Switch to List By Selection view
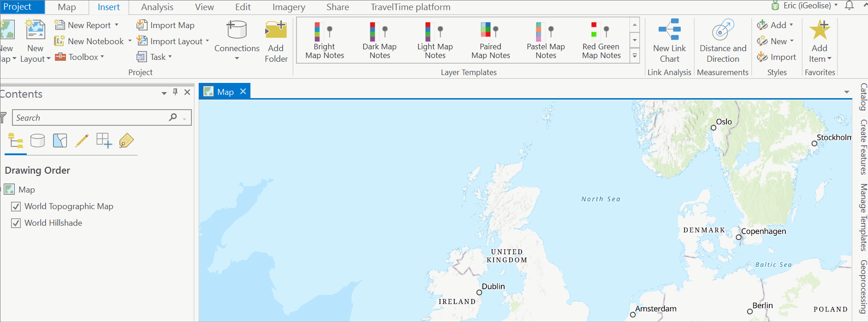Viewport: 868px width, 322px height. click(x=60, y=141)
